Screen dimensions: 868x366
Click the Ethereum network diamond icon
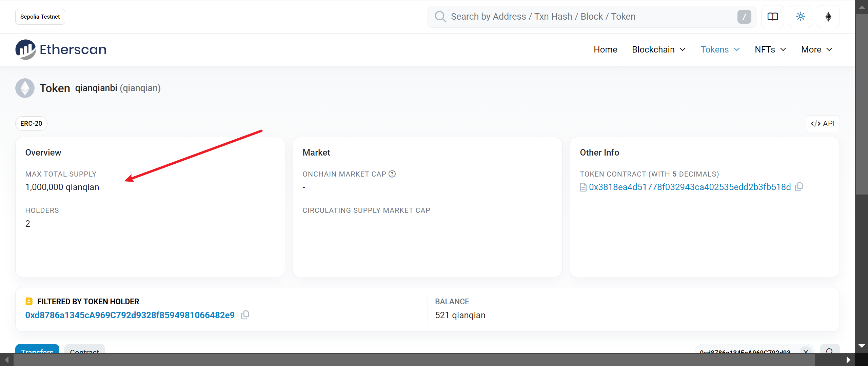[828, 17]
